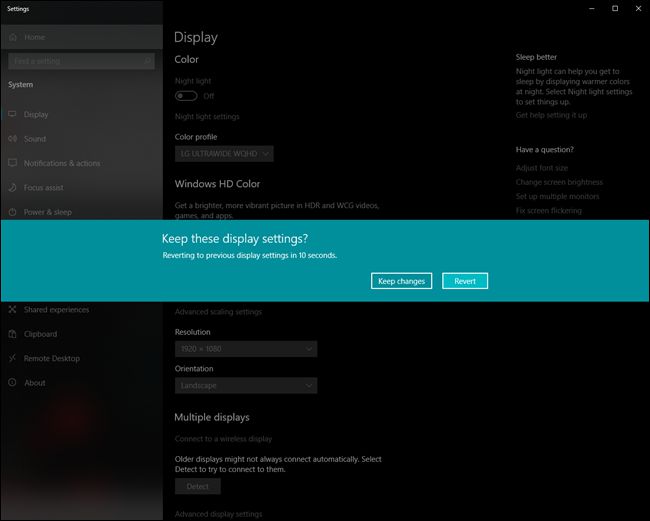Open the Orientation dropdown showing Landscape

tap(246, 385)
